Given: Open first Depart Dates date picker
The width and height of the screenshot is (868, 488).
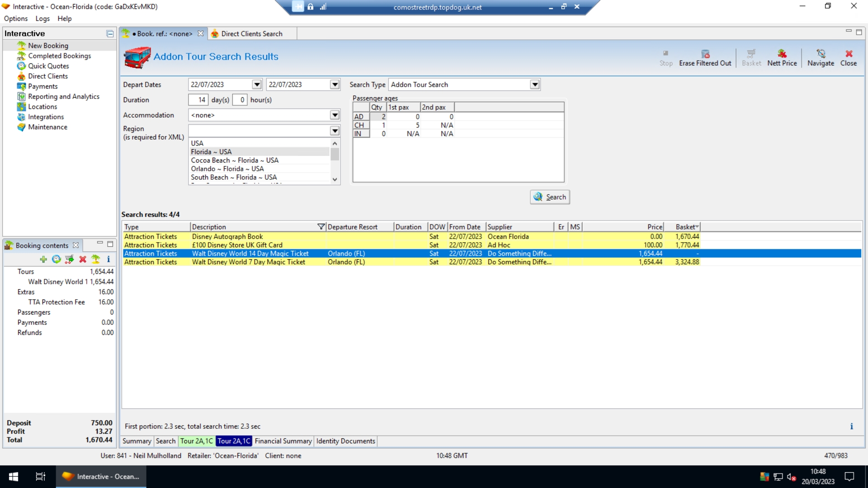Looking at the screenshot, I should [257, 84].
